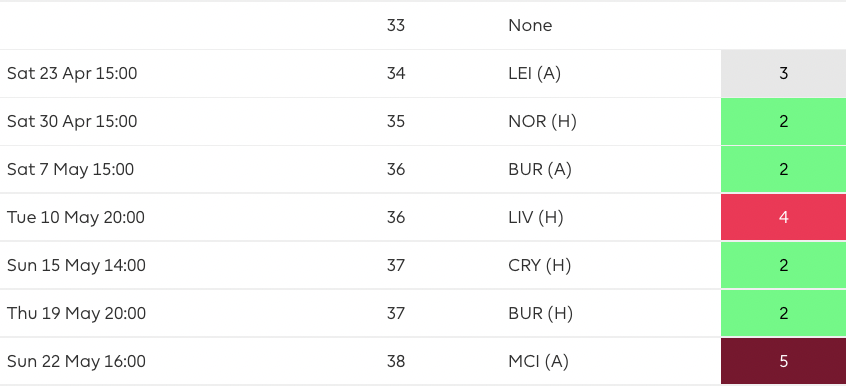The height and width of the screenshot is (386, 846).
Task: Click the BUR (H) fixture opponent
Action: coord(540,314)
